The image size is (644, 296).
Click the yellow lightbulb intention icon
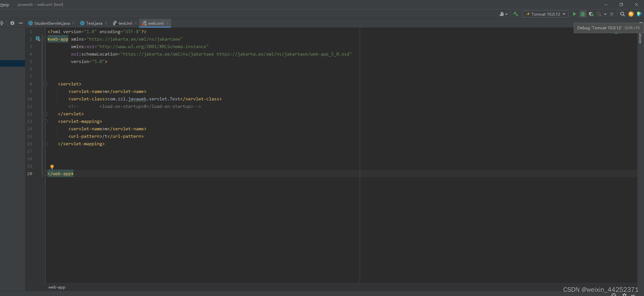(x=52, y=167)
